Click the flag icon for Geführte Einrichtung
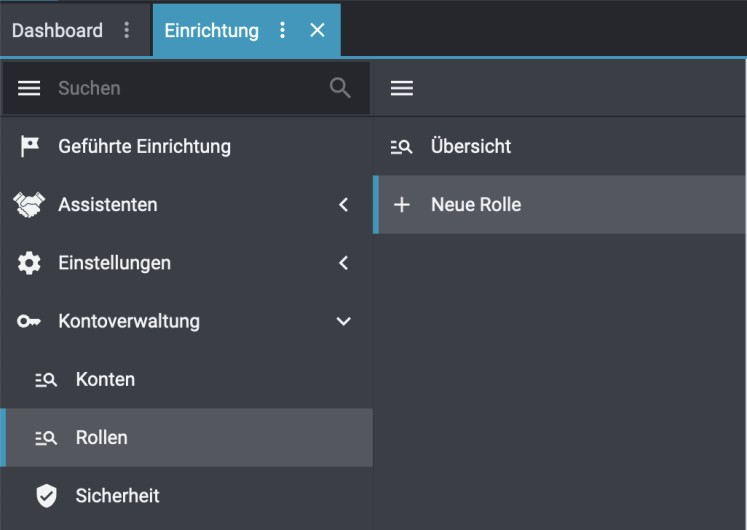 (x=30, y=146)
